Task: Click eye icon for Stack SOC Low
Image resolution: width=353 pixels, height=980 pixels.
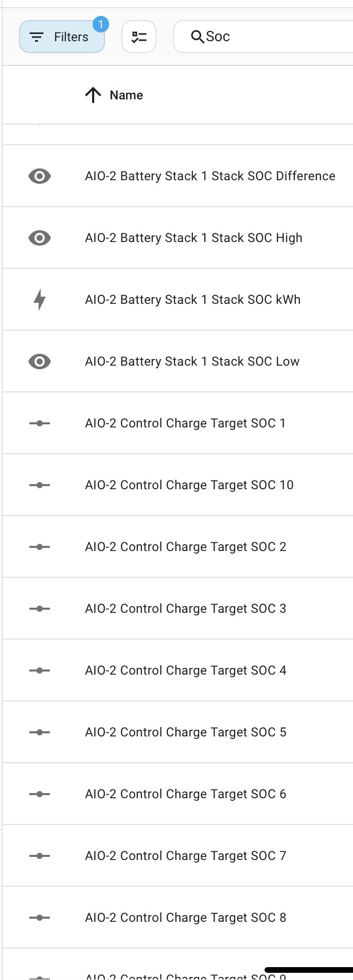Action: (x=40, y=362)
